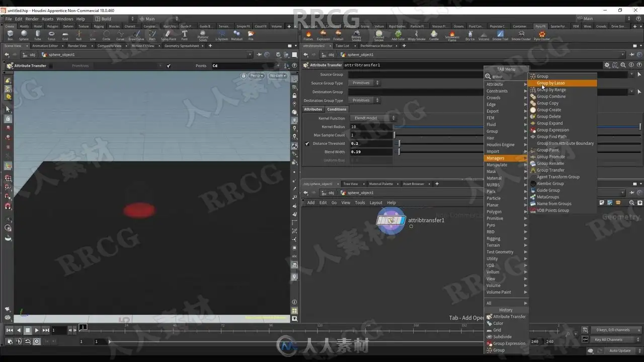Adjust the Kernel Radius slider
The image size is (644, 362).
pos(518,127)
